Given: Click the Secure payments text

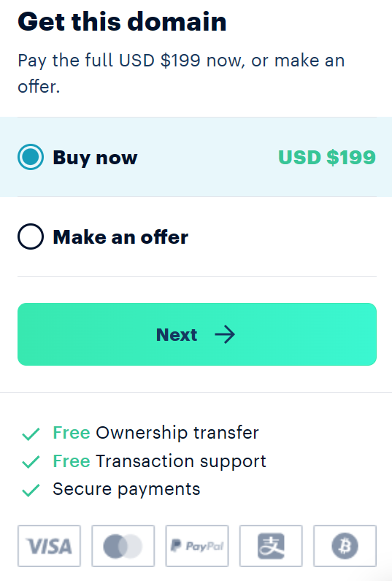Looking at the screenshot, I should (x=126, y=490).
